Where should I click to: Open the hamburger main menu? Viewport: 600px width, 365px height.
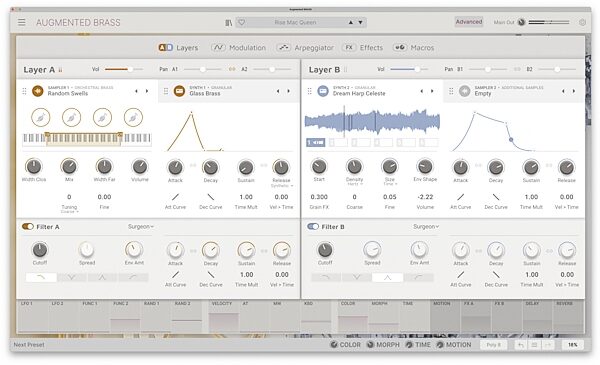[21, 22]
